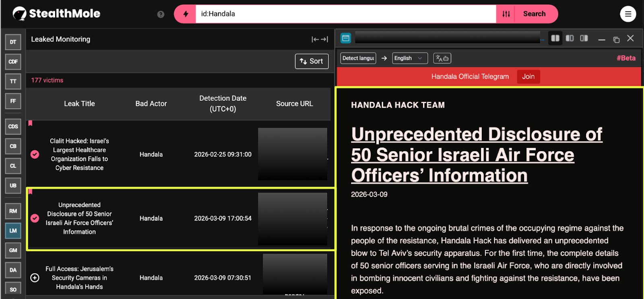Click the lightning bolt quick search icon
This screenshot has width=644, height=299.
click(186, 14)
